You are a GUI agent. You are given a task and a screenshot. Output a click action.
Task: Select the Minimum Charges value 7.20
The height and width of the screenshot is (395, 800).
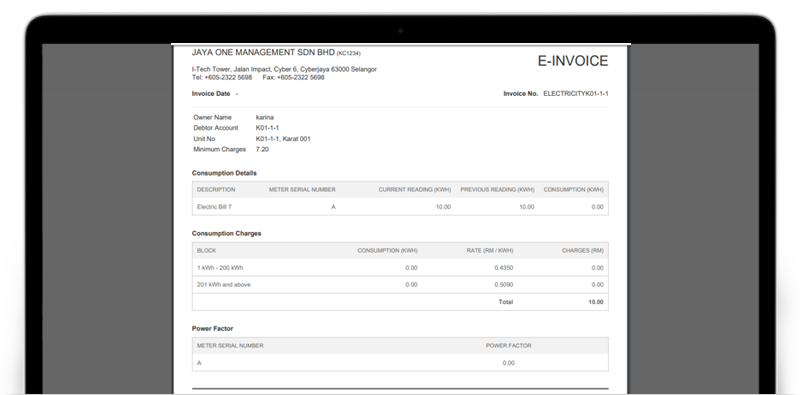point(262,150)
